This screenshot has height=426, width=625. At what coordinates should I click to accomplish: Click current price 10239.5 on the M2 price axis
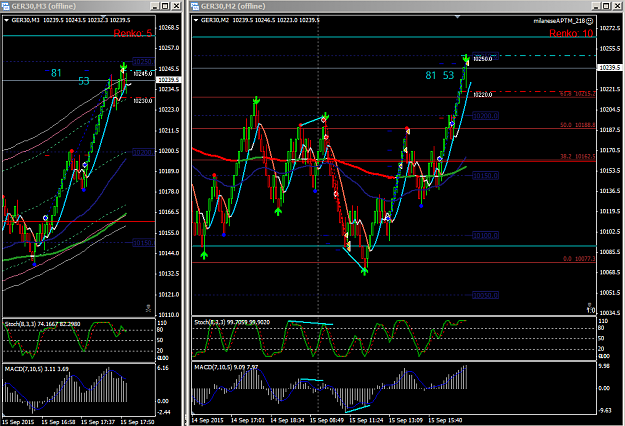(610, 68)
